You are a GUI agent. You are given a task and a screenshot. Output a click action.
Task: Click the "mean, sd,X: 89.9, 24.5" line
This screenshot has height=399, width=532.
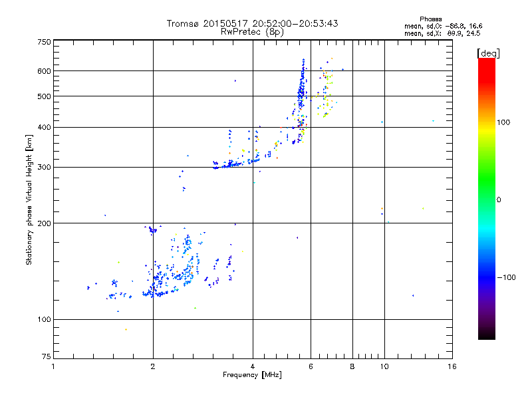(x=442, y=33)
